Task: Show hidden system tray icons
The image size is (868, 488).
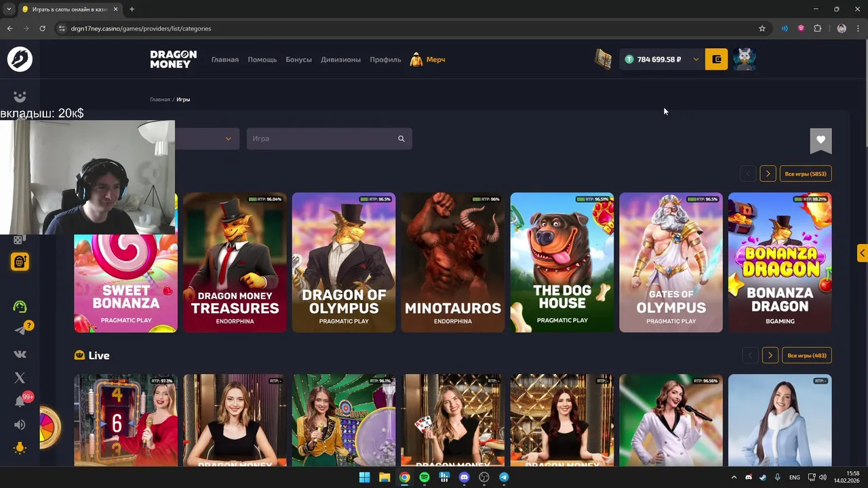Action: click(x=734, y=477)
